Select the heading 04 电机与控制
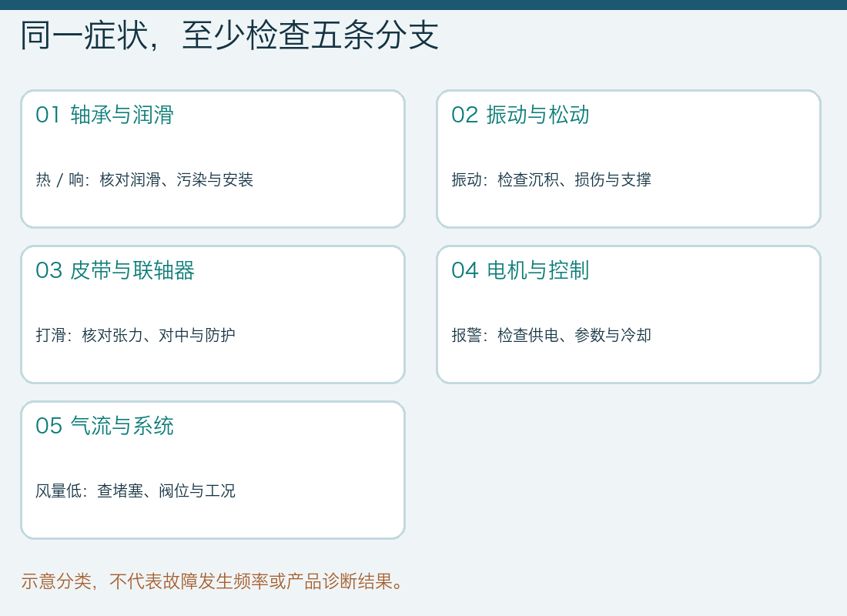The height and width of the screenshot is (616, 847). point(521,271)
